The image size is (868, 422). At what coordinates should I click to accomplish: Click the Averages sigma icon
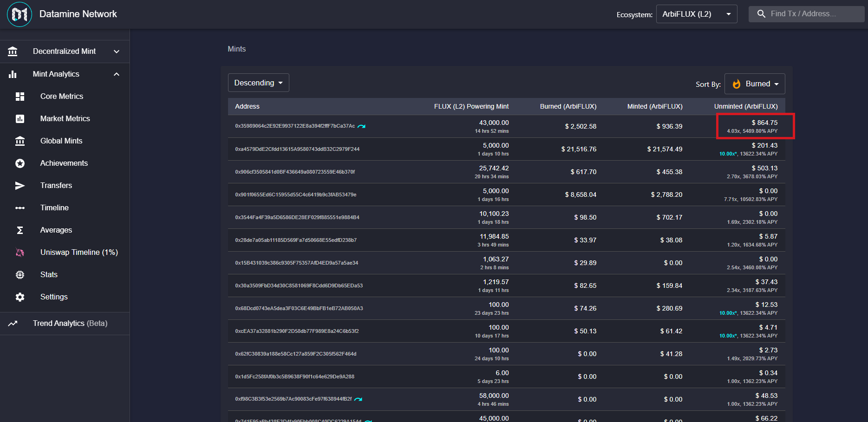point(20,230)
